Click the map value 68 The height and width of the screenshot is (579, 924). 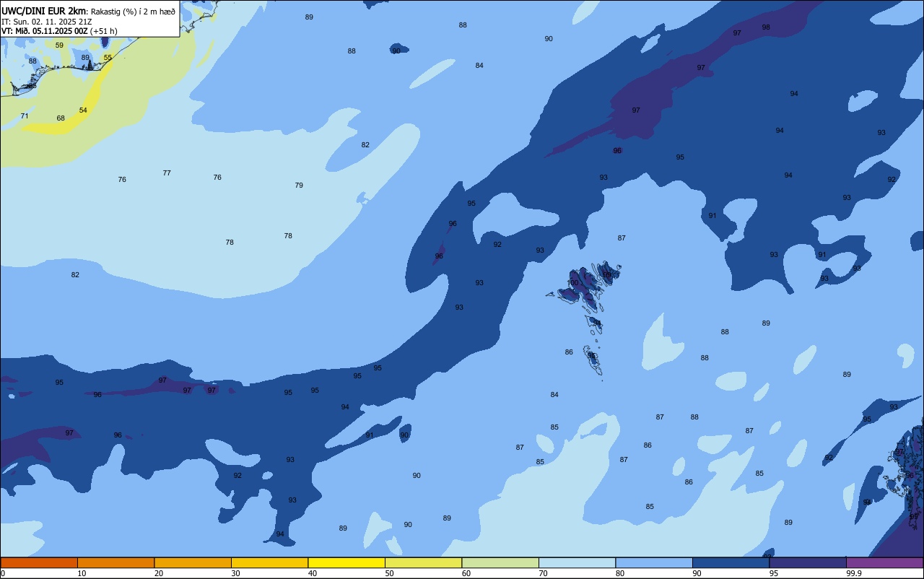[61, 118]
